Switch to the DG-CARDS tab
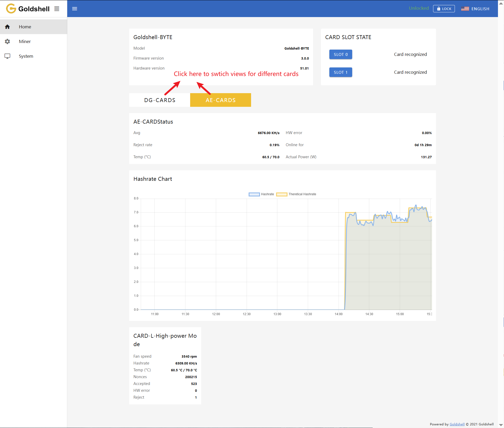 pos(160,100)
